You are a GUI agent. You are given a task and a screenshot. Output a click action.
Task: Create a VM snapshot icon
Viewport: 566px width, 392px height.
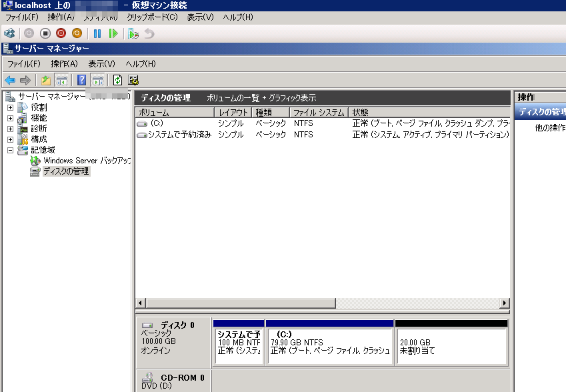(133, 33)
